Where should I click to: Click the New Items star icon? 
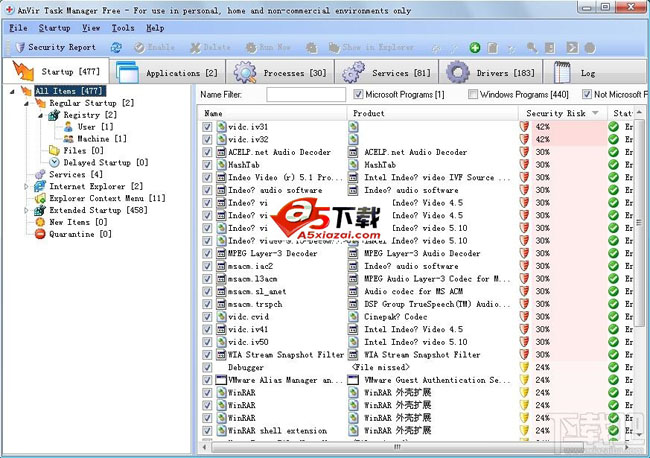40,222
